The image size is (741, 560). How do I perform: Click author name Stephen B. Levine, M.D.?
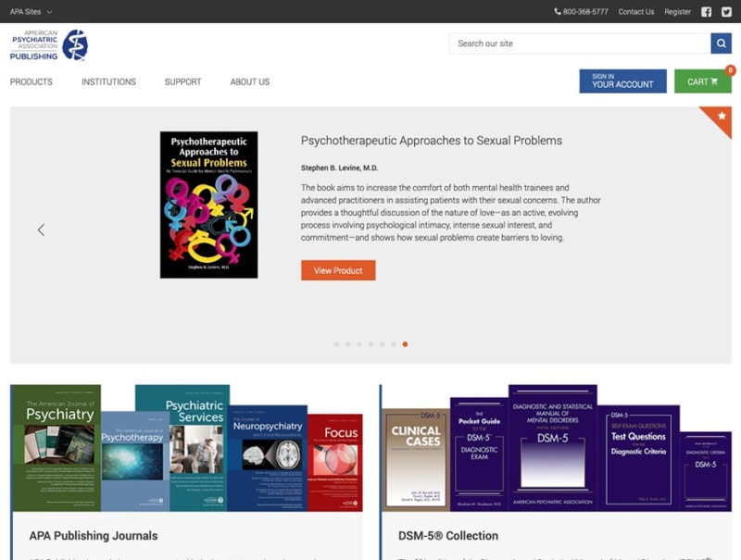(339, 168)
